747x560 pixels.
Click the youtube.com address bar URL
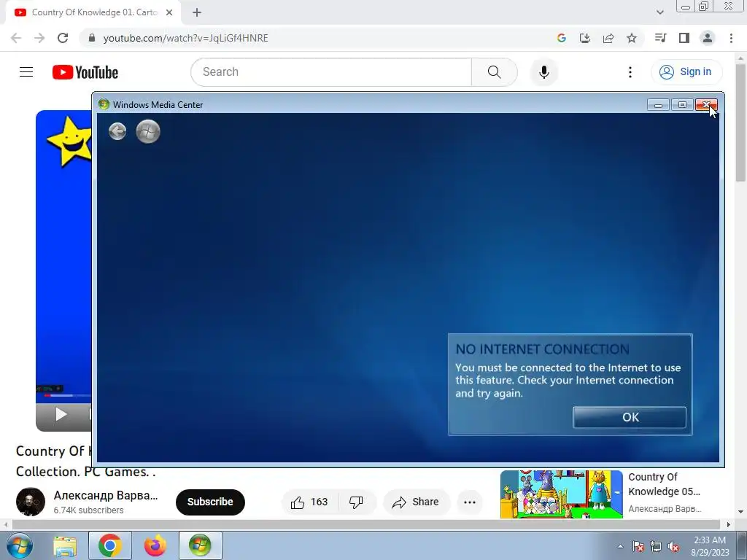(x=186, y=38)
